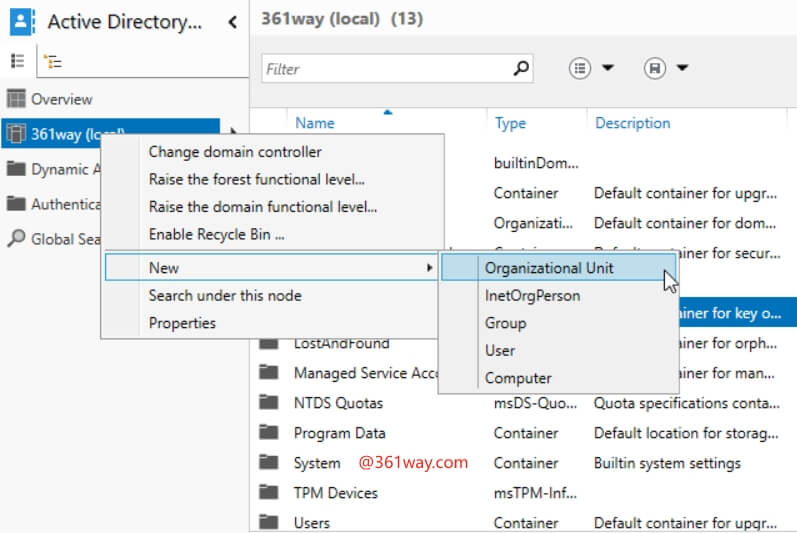Select Search under this node
This screenshot has width=797, height=533.
tap(225, 295)
